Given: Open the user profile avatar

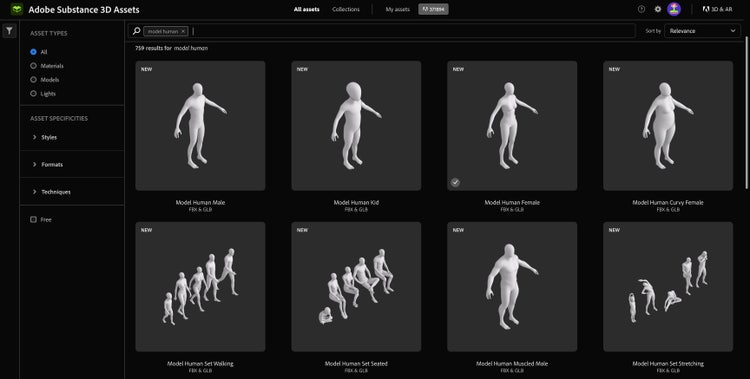Looking at the screenshot, I should 674,9.
